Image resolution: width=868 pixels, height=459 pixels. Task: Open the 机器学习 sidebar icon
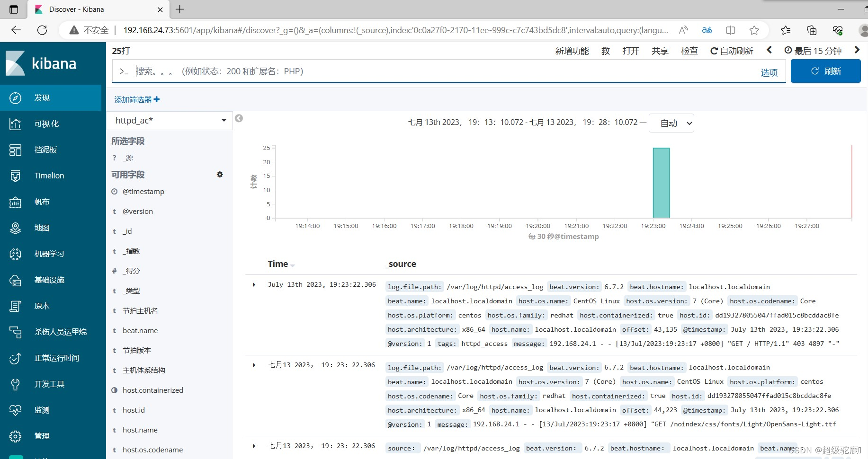[15, 254]
